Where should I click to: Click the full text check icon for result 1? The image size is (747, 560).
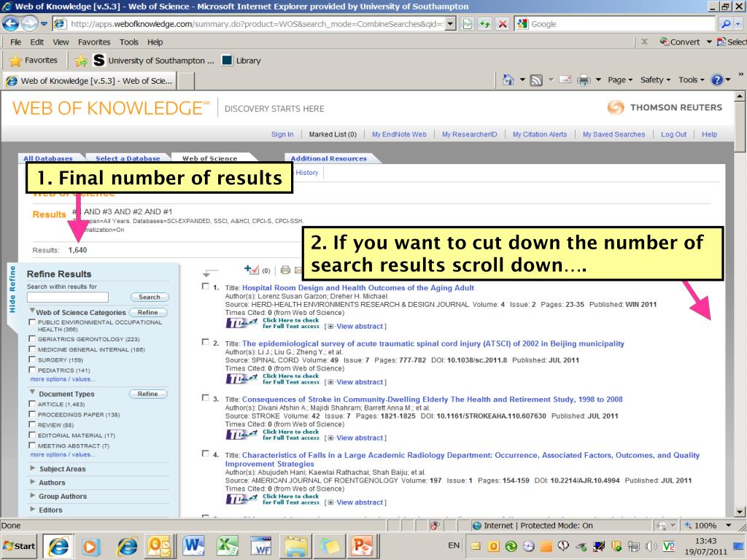pos(272,323)
